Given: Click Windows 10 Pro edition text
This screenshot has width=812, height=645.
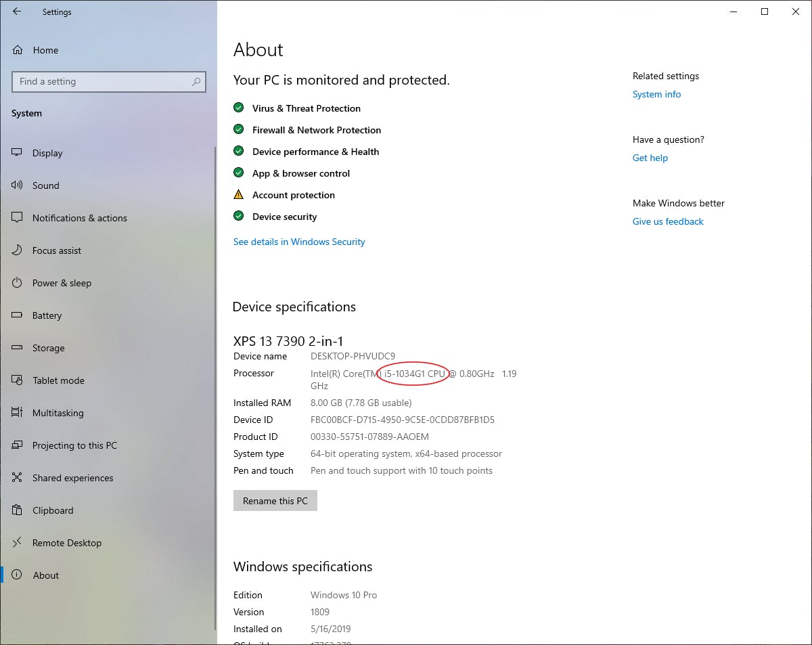Looking at the screenshot, I should tap(344, 595).
